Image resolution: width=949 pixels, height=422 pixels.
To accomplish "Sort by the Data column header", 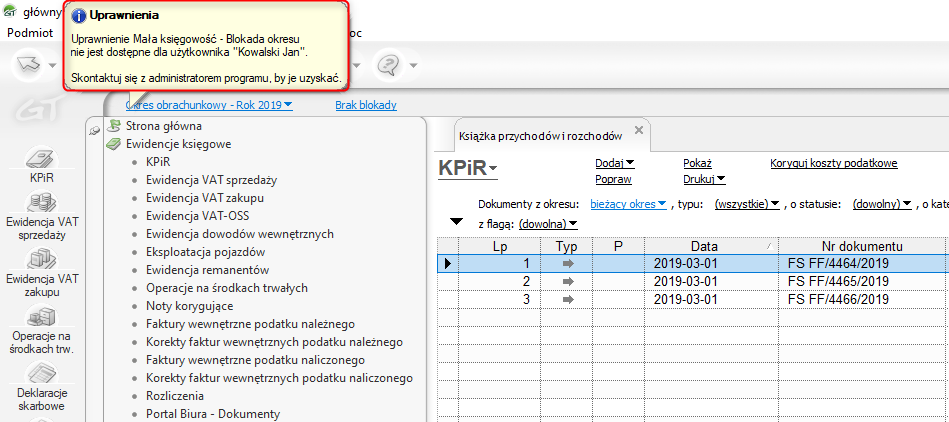I will tap(712, 246).
